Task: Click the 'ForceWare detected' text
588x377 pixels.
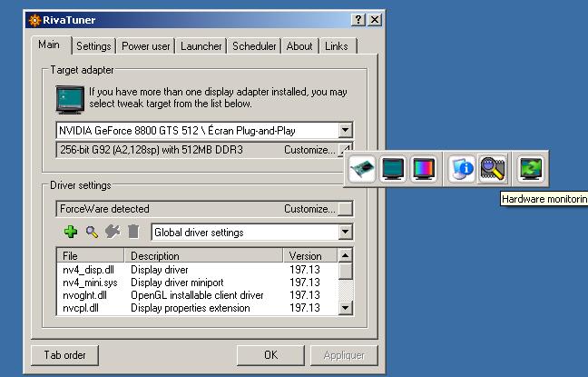Action: pyautogui.click(x=104, y=209)
